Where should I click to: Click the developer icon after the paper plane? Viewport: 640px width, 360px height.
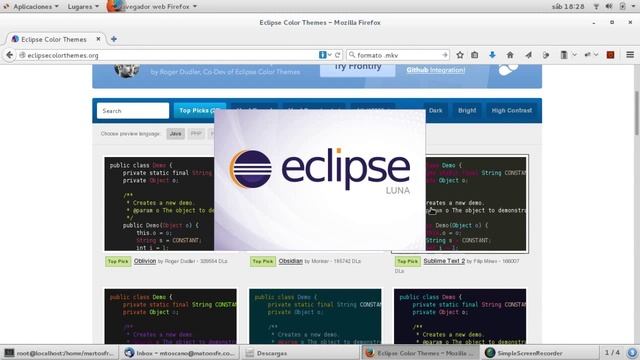[546, 55]
